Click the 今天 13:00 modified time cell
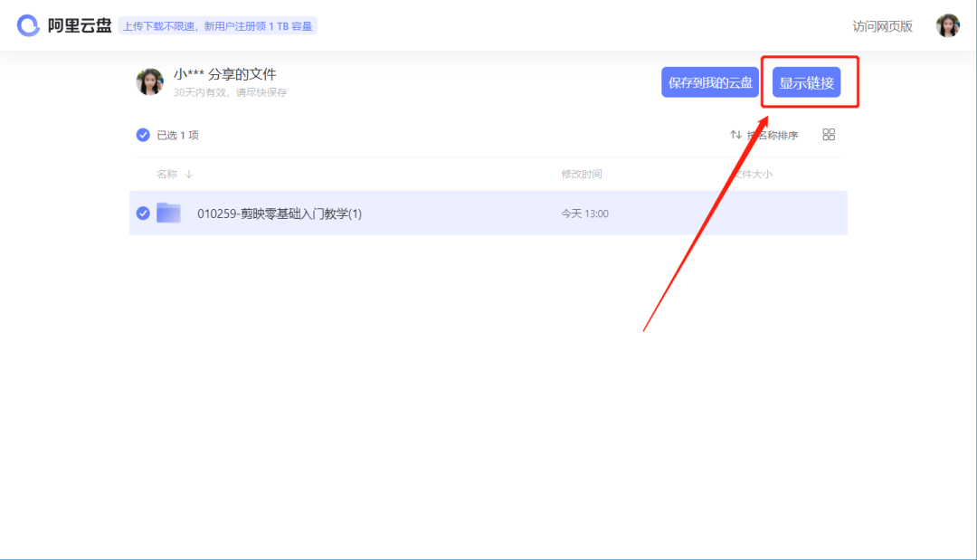977x560 pixels. point(584,214)
